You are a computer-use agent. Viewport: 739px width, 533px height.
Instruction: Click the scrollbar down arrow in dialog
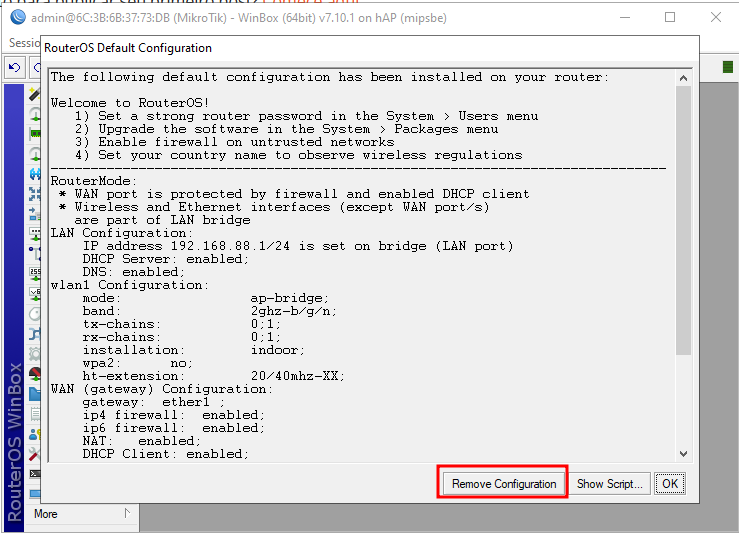[683, 453]
